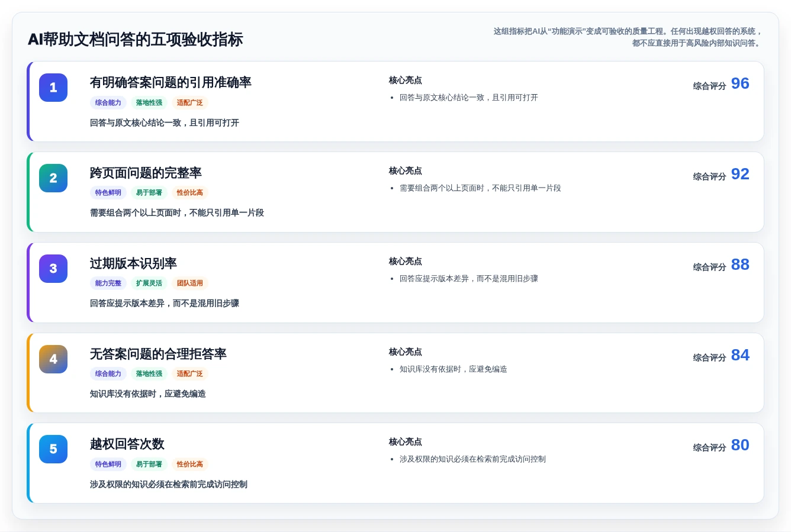The height and width of the screenshot is (532, 791).
Task: Select the title 有明确答案问题的引用准确率
Action: pos(171,82)
